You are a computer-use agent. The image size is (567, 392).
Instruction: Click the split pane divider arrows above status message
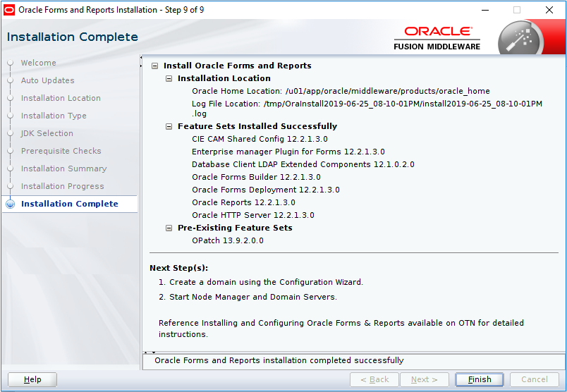(147, 352)
